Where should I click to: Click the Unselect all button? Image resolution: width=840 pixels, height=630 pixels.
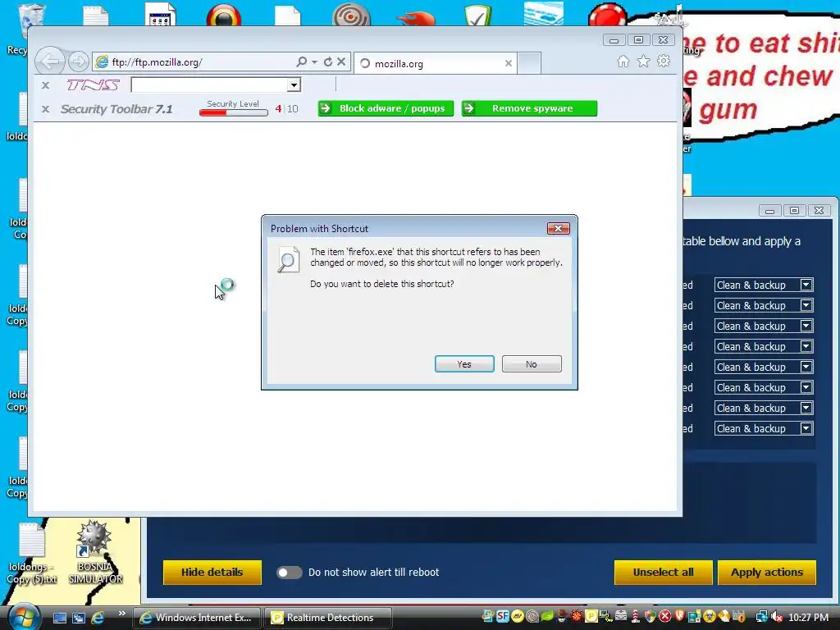click(663, 572)
